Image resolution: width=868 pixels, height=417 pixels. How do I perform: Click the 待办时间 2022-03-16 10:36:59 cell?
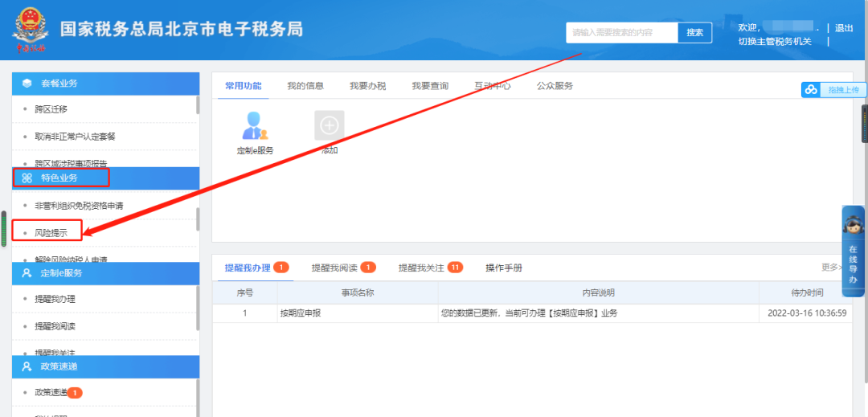tap(807, 313)
